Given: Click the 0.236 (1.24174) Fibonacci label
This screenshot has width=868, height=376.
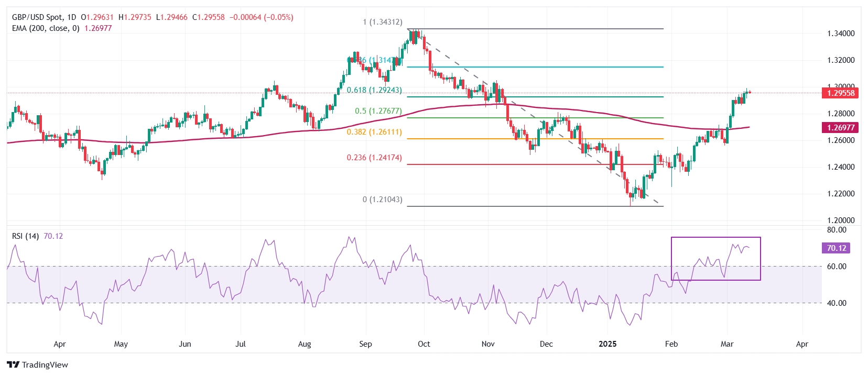Looking at the screenshot, I should point(374,158).
